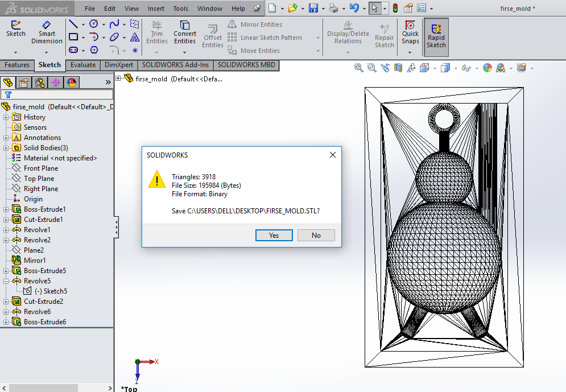
Task: Select the Polygon sketch tool
Action: [94, 50]
